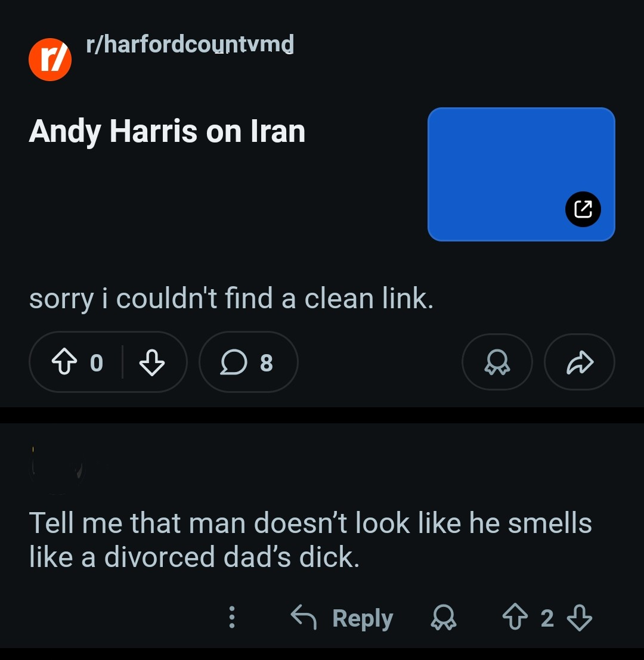Downvote the comment with 2 points
This screenshot has width=644, height=660.
pos(578,618)
